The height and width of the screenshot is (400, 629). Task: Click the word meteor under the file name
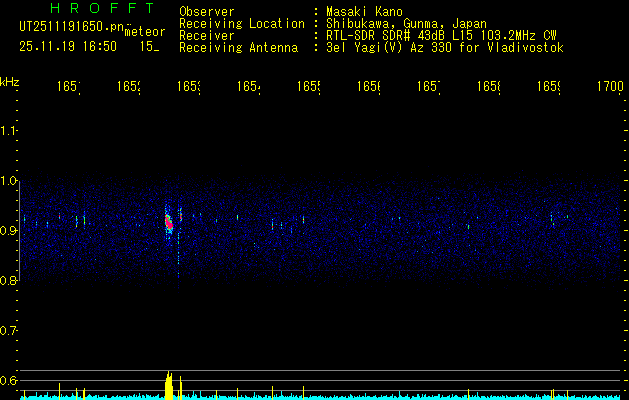[145, 32]
